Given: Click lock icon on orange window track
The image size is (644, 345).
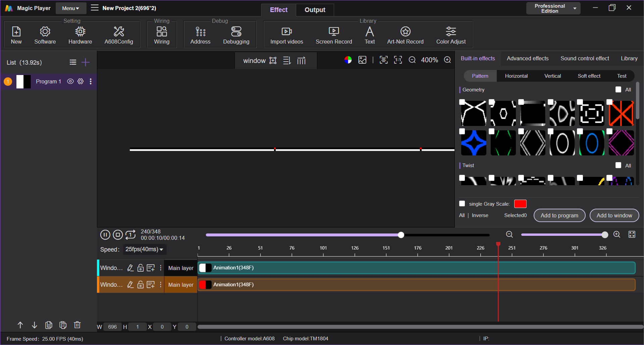Looking at the screenshot, I should pos(141,284).
